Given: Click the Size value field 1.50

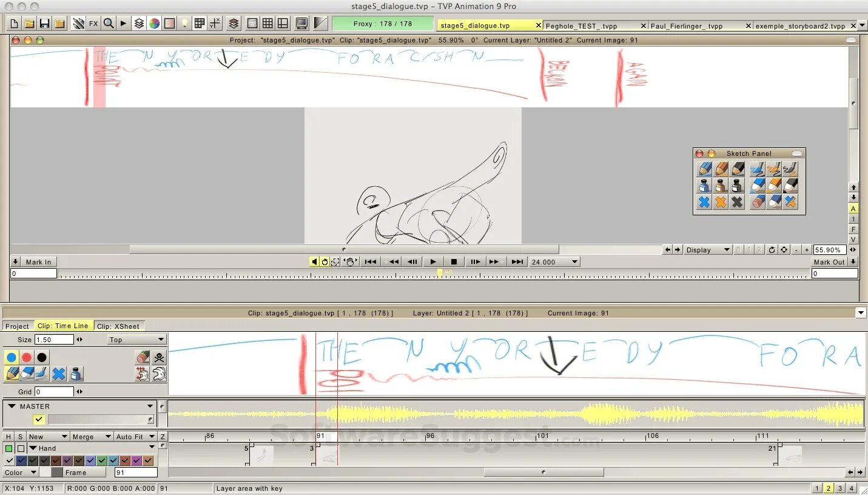Looking at the screenshot, I should tap(54, 340).
